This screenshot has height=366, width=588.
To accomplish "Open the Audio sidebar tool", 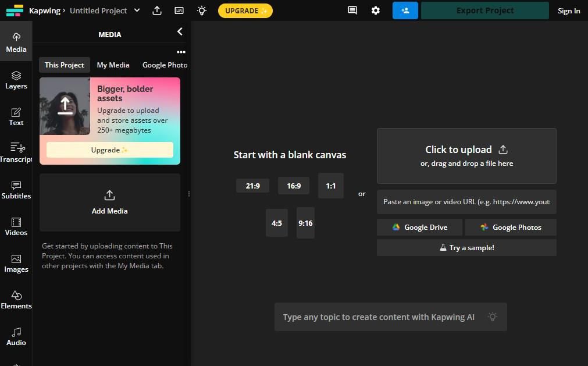I will tap(16, 337).
